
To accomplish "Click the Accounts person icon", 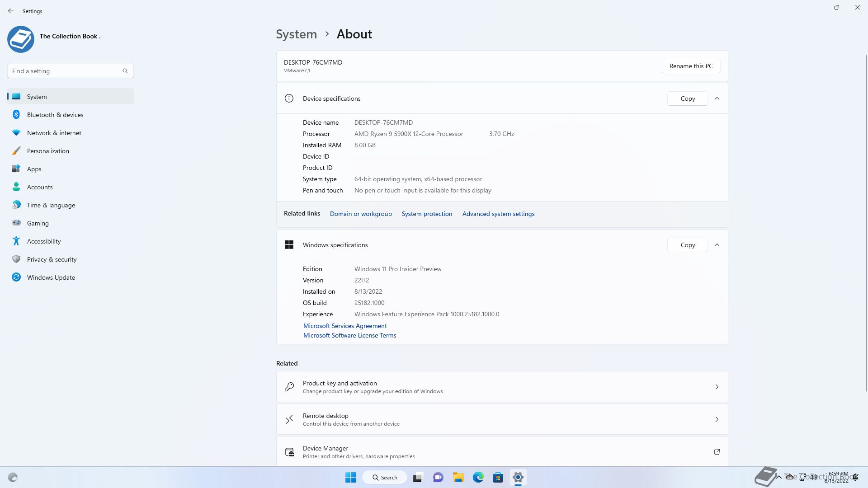I will [x=16, y=187].
